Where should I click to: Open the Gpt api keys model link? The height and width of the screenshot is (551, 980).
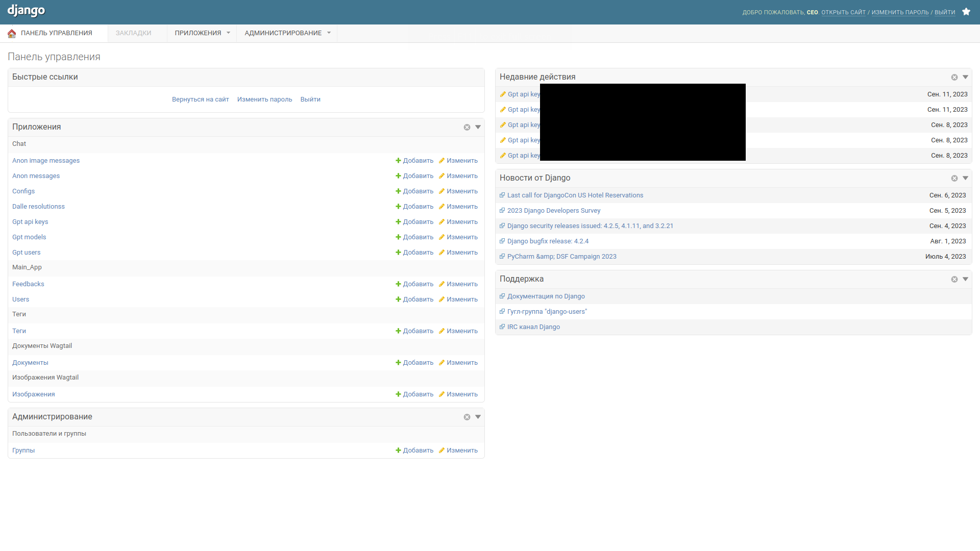click(30, 222)
